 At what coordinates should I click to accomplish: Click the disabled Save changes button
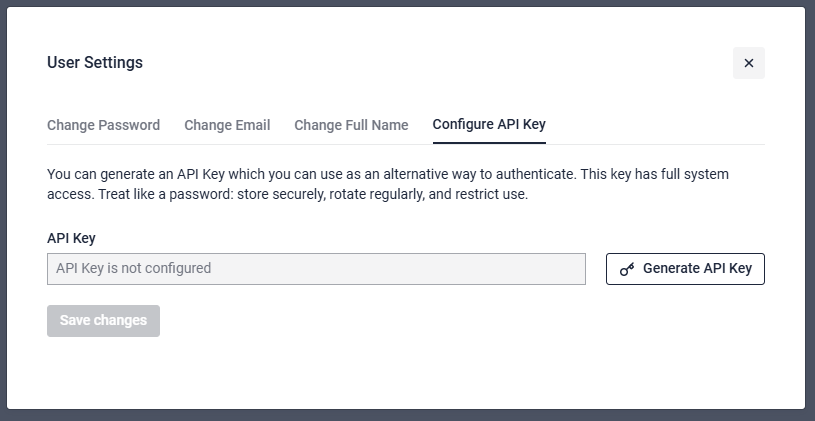pyautogui.click(x=103, y=321)
